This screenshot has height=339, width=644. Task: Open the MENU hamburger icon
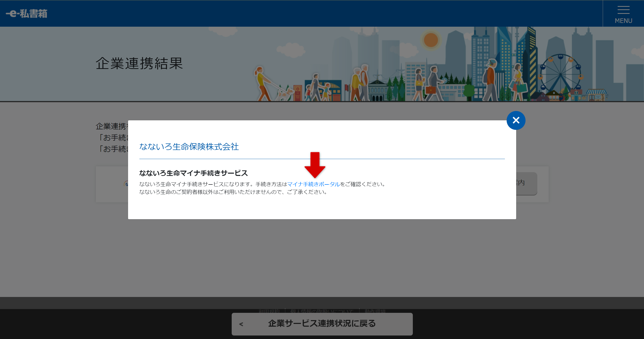point(623,10)
